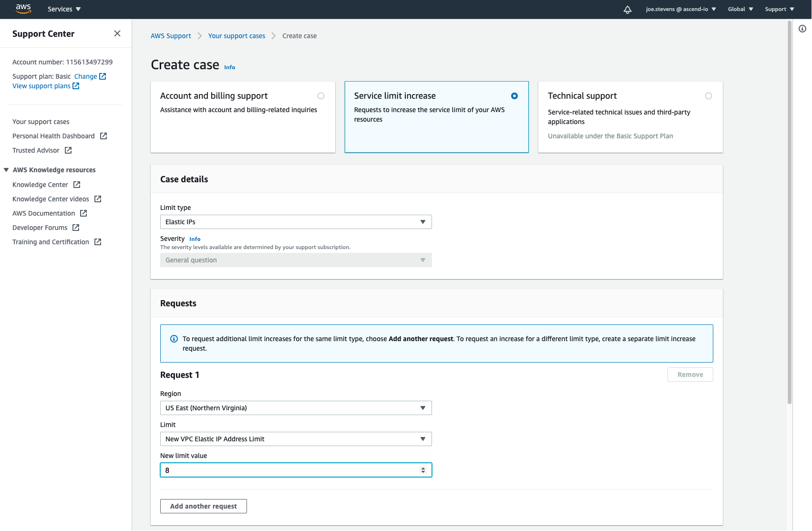Click Info link next to Severity

(x=195, y=239)
